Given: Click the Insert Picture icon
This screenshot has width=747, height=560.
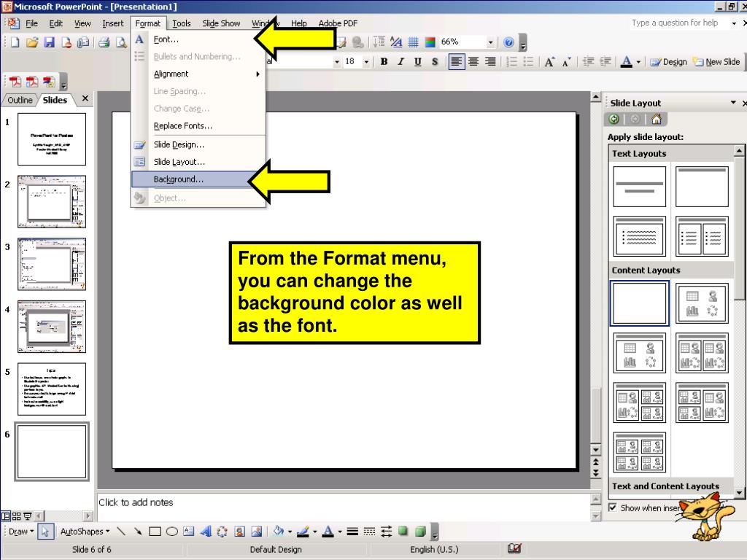Looking at the screenshot, I should point(256,531).
